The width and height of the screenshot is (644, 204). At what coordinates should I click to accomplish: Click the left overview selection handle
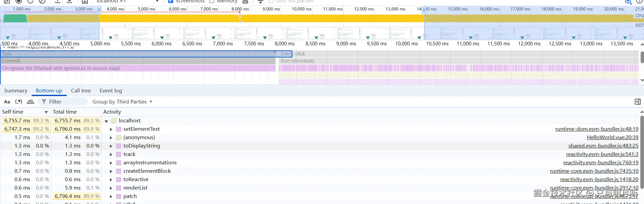[99, 10]
